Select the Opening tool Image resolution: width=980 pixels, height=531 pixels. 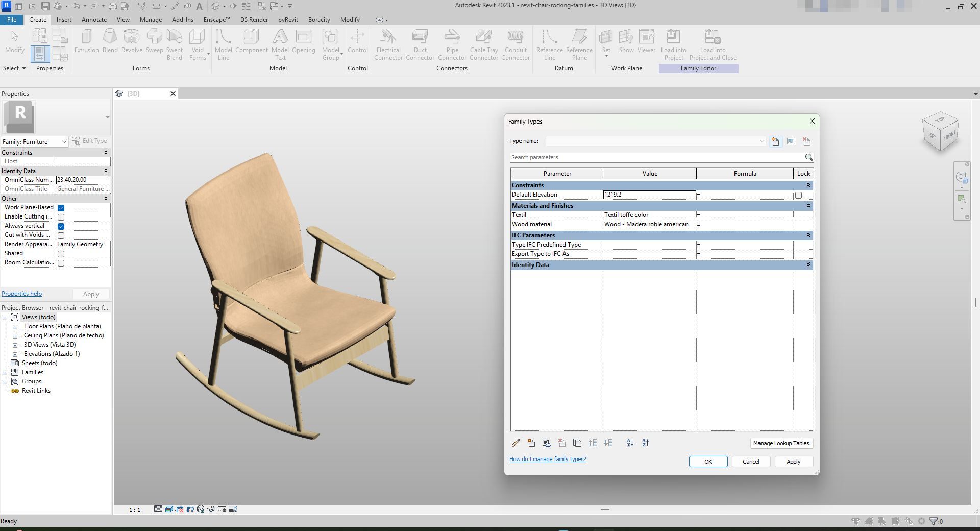(x=304, y=41)
